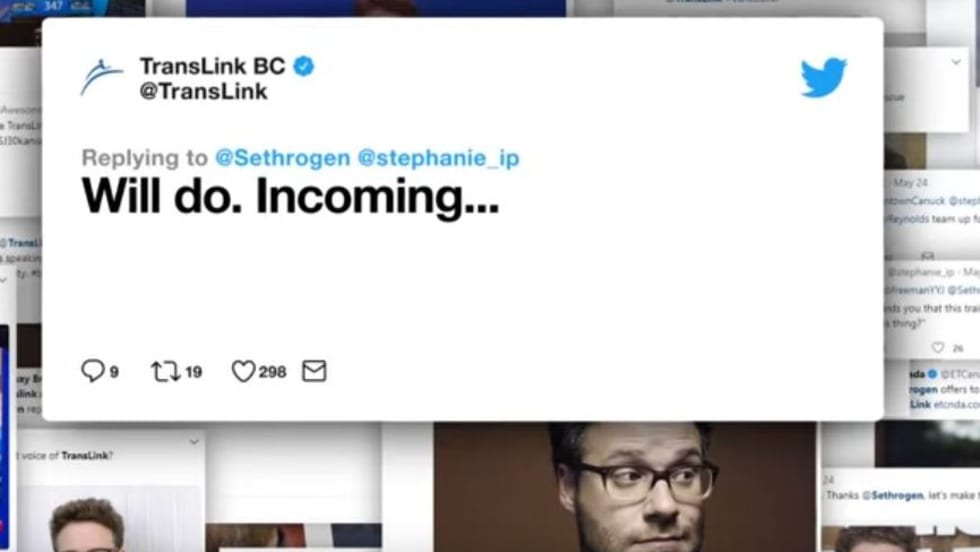Open the photo of man with glasses
Image resolution: width=980 pixels, height=552 pixels.
625,487
